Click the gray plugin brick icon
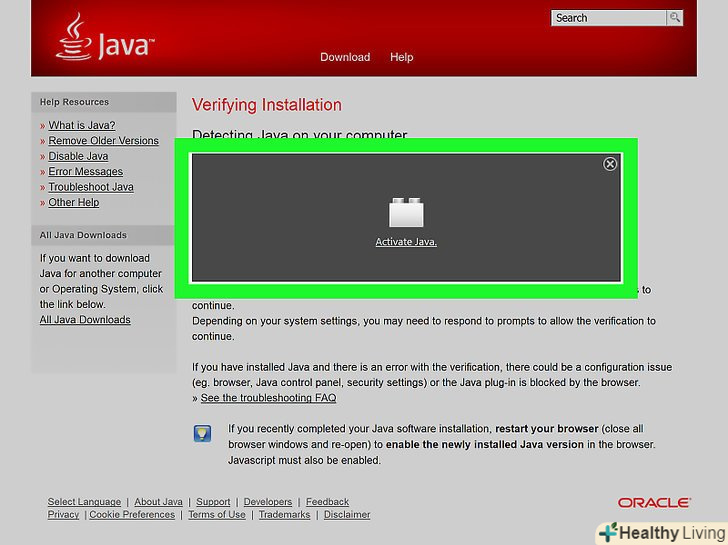Screen dimensions: 728x545 (406, 213)
